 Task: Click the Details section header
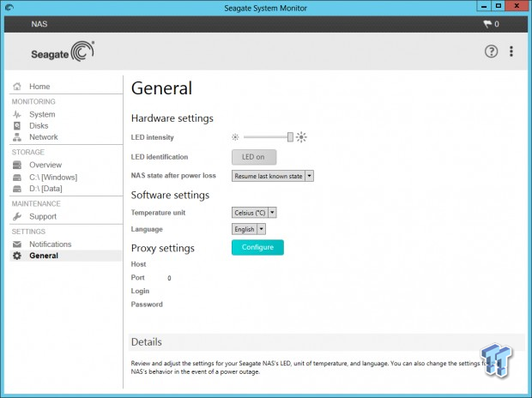pyautogui.click(x=327, y=342)
